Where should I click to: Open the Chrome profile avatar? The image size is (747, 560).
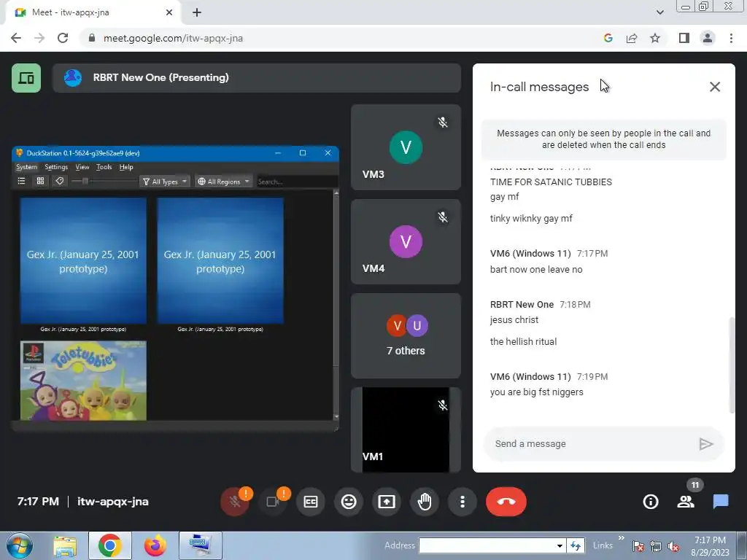(x=708, y=38)
